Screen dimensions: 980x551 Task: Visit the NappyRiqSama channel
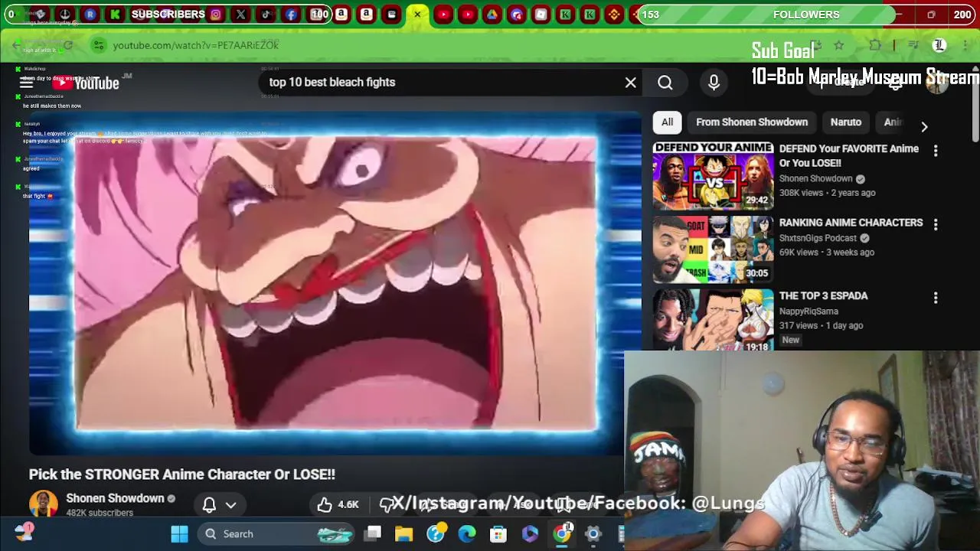(808, 311)
